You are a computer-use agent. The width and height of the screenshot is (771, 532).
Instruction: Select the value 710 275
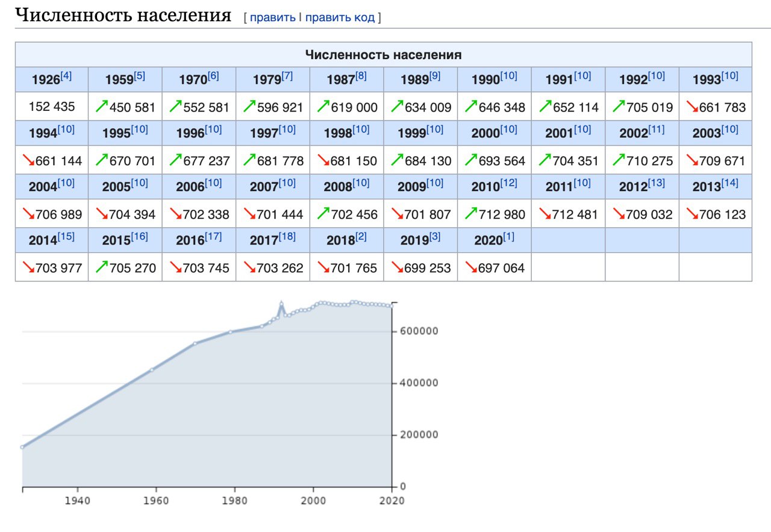(649, 161)
